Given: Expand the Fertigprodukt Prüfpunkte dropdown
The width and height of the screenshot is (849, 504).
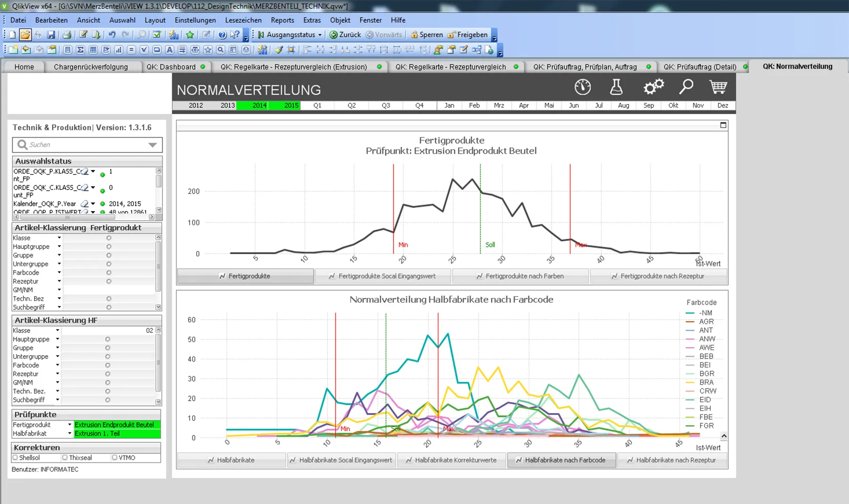Looking at the screenshot, I should click(x=70, y=425).
